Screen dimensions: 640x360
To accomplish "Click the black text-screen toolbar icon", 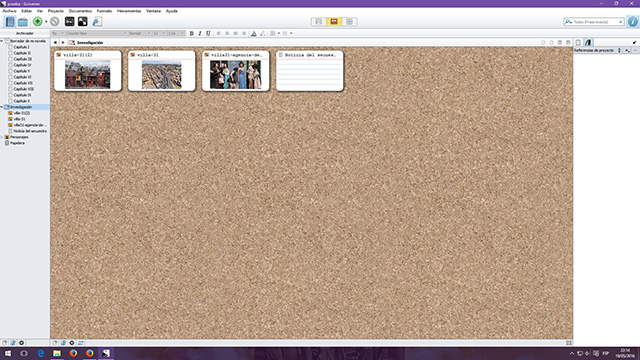I will tap(69, 22).
